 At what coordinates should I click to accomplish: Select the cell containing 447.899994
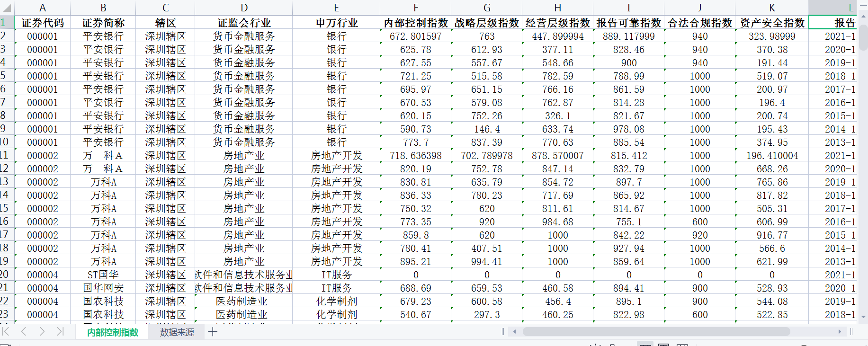[558, 36]
